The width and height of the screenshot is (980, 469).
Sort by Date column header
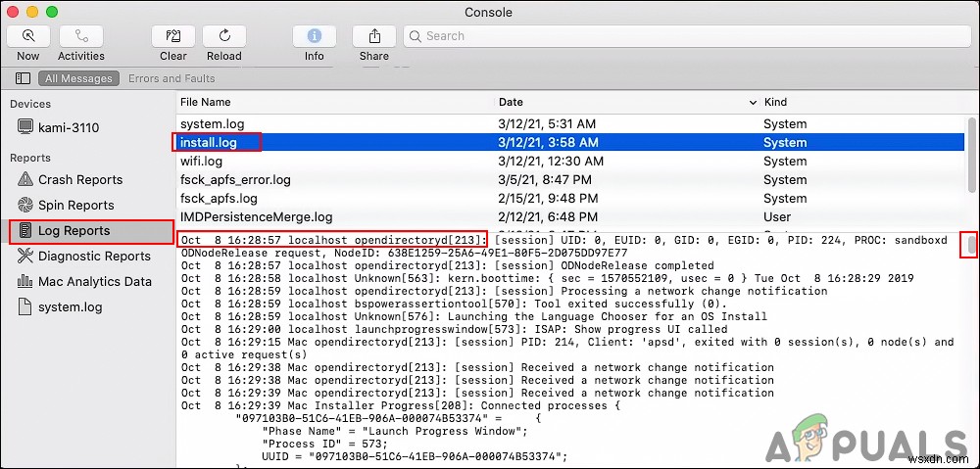[x=511, y=102]
